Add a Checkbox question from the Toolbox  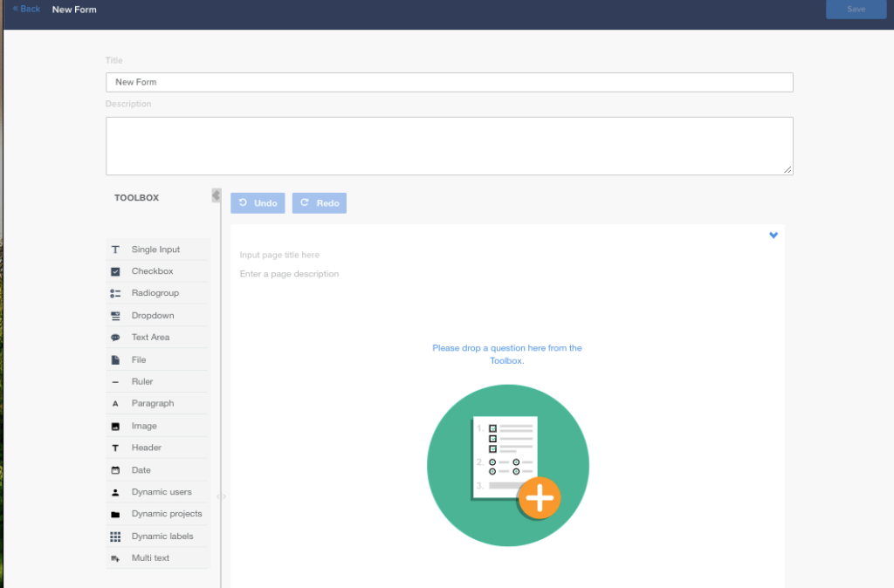click(x=158, y=270)
